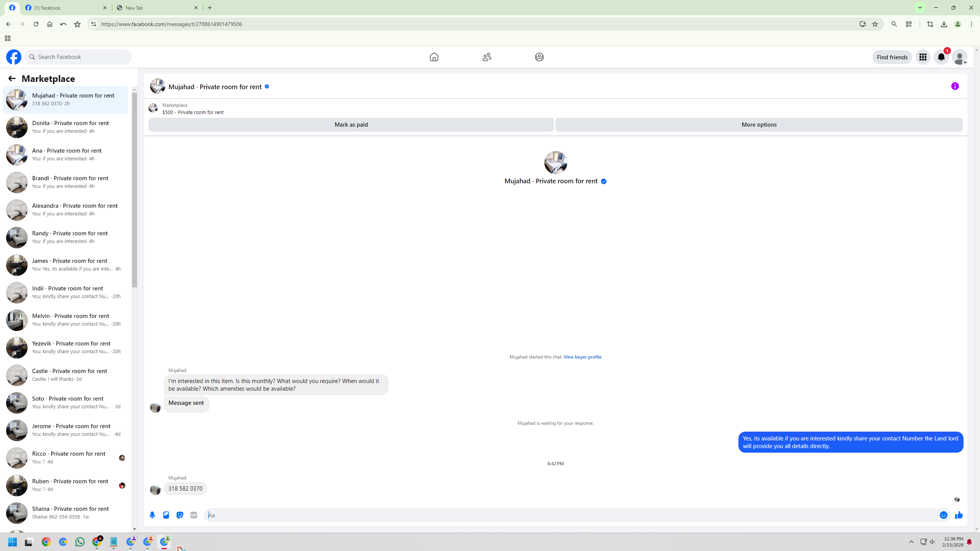Go back from Marketplace inbox
This screenshot has width=980, height=551.
(12, 78)
